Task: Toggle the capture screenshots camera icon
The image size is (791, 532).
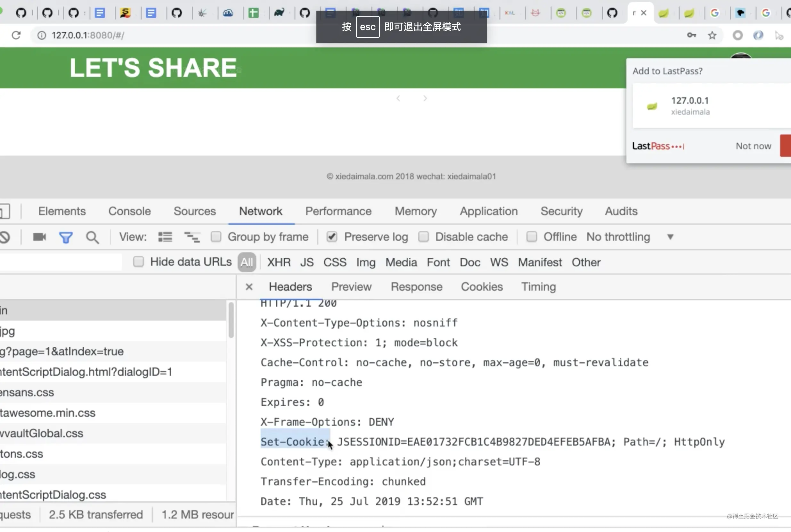Action: click(x=39, y=237)
